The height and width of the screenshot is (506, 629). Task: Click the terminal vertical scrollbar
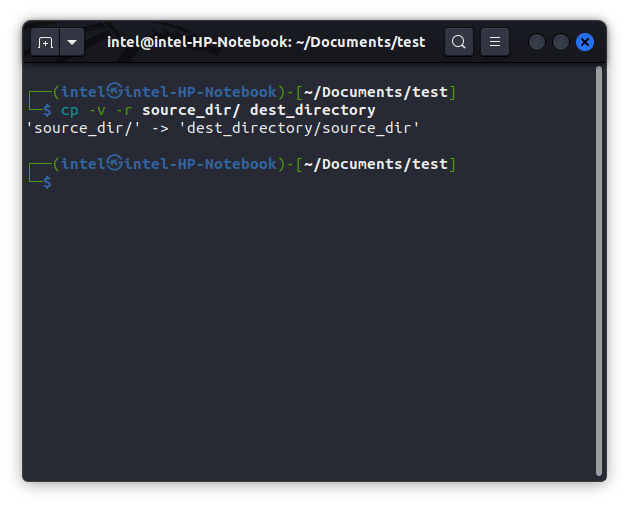[599, 271]
